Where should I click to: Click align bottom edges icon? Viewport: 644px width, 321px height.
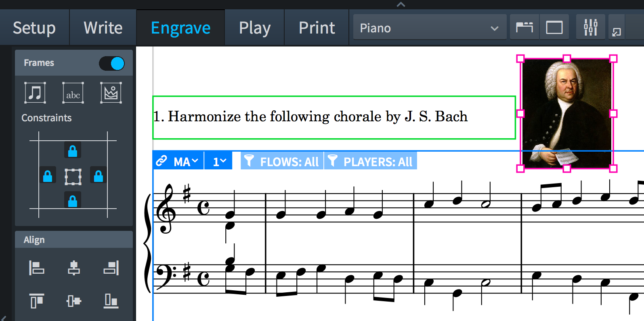[x=111, y=301]
